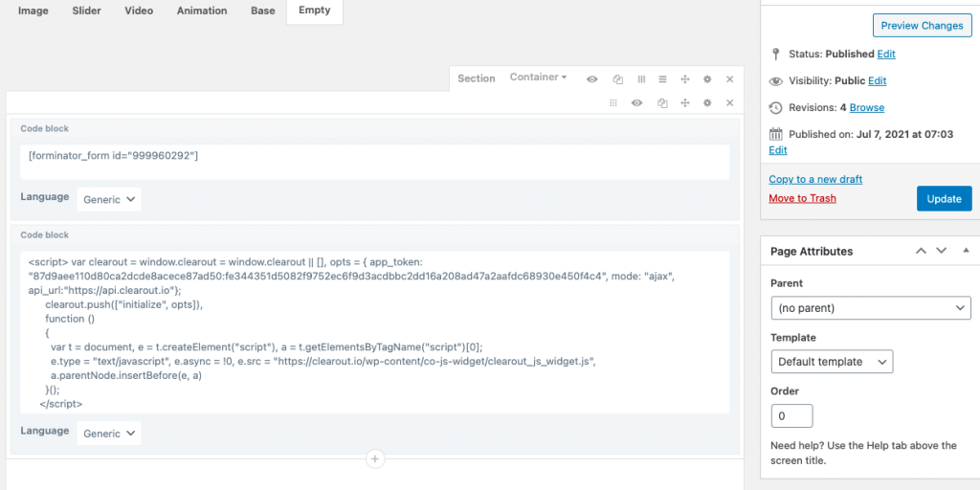Screen dimensions: 980x490
Task: Switch to the Image tab
Action: (x=33, y=11)
